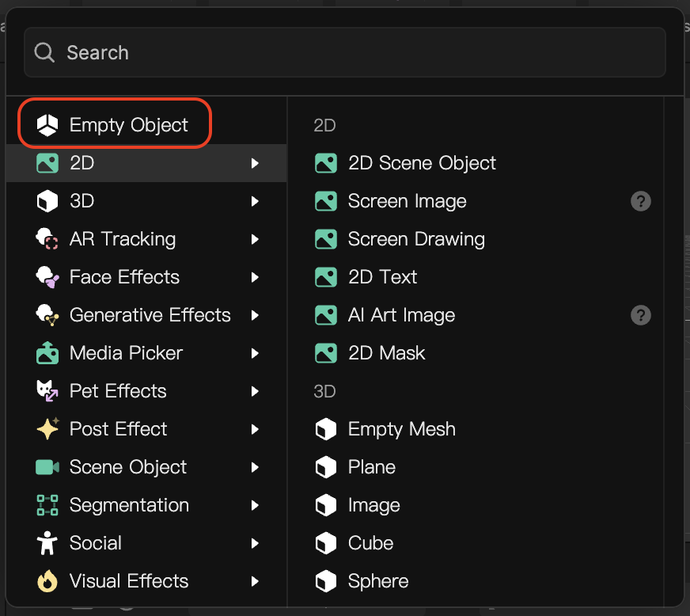This screenshot has height=616, width=690.
Task: Click the 2D category picture icon
Action: tap(47, 163)
